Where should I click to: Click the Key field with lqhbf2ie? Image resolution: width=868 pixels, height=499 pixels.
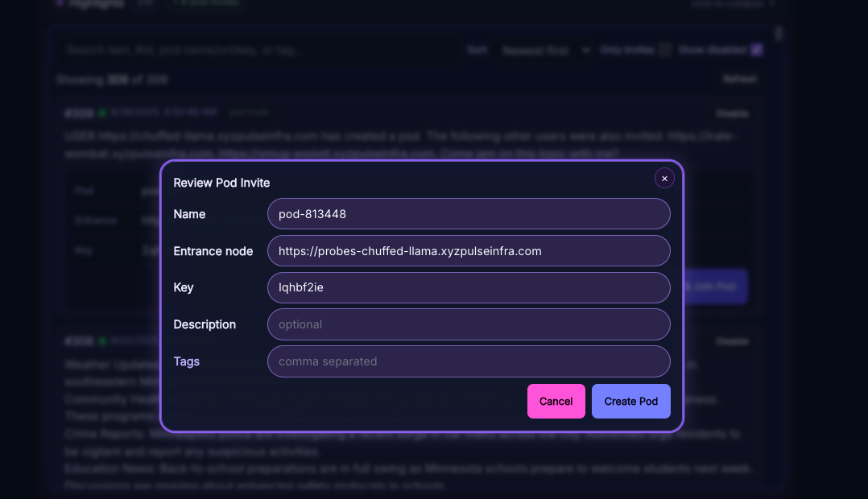tap(469, 287)
